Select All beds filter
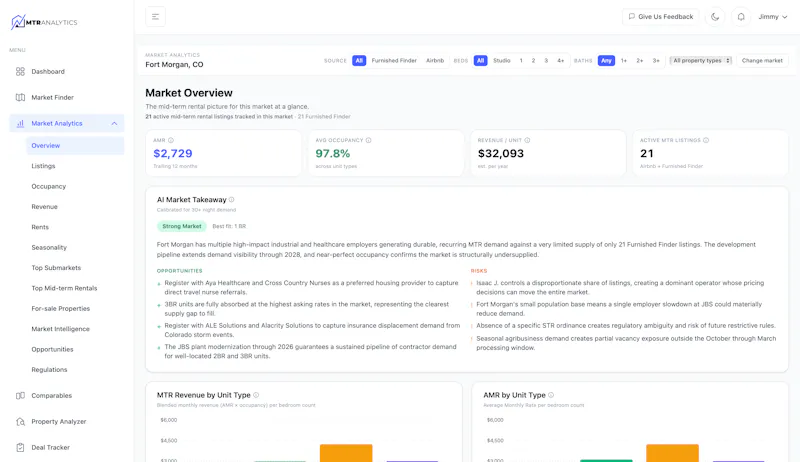800x462 pixels. click(x=480, y=61)
